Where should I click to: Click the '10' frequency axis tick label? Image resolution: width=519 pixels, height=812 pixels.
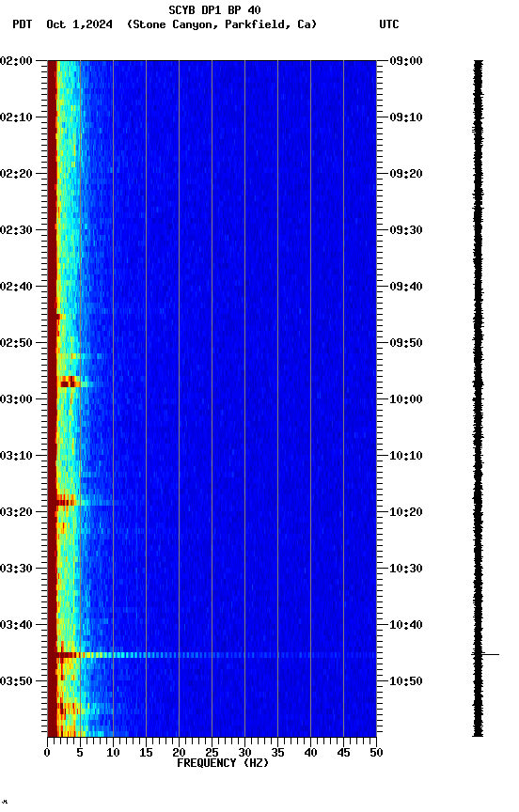tap(113, 753)
